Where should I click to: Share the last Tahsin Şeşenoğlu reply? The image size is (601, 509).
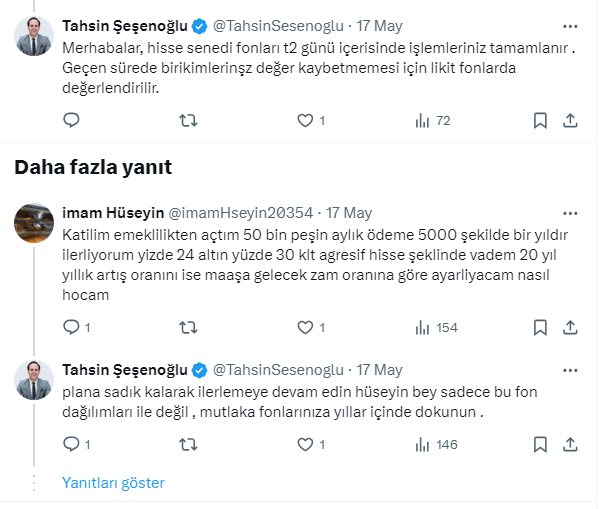[570, 444]
